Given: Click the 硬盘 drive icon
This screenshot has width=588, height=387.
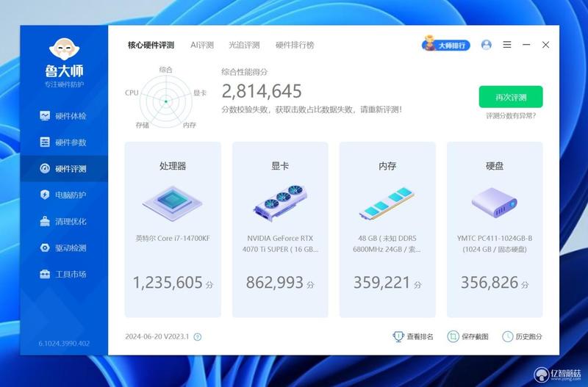Looking at the screenshot, I should (x=494, y=203).
